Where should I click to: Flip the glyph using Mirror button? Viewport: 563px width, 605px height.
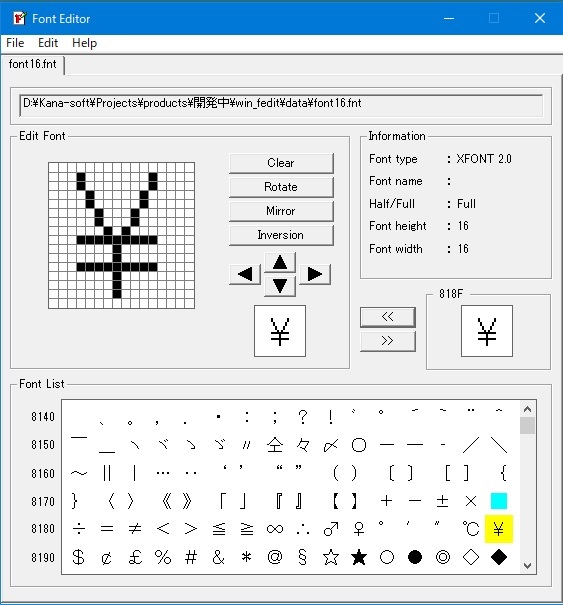click(281, 211)
